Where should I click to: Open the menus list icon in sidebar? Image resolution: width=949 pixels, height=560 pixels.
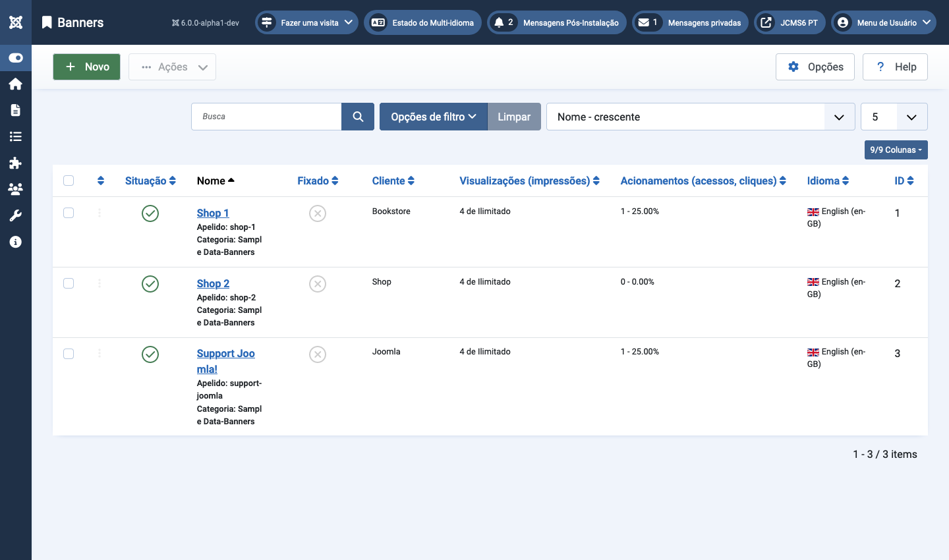point(16,136)
